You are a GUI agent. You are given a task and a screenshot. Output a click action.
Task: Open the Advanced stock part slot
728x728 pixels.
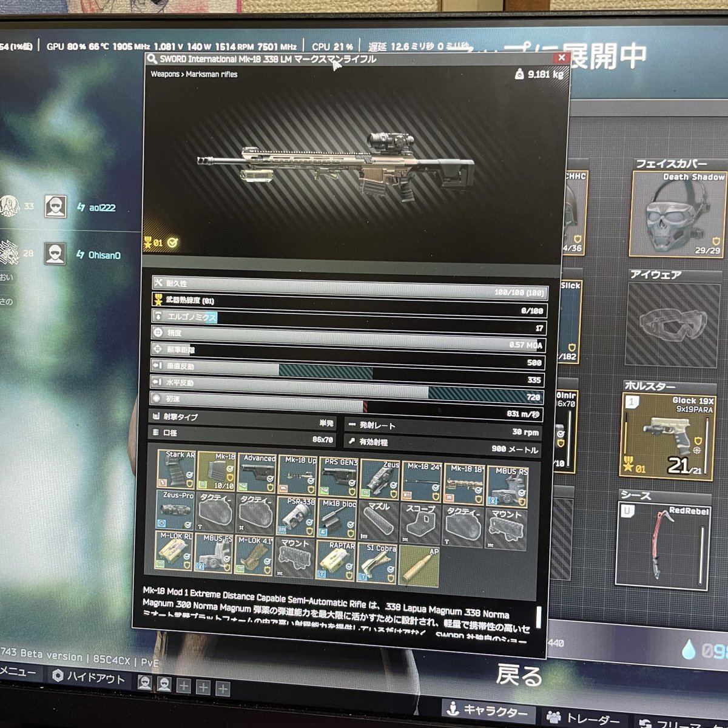pyautogui.click(x=257, y=473)
